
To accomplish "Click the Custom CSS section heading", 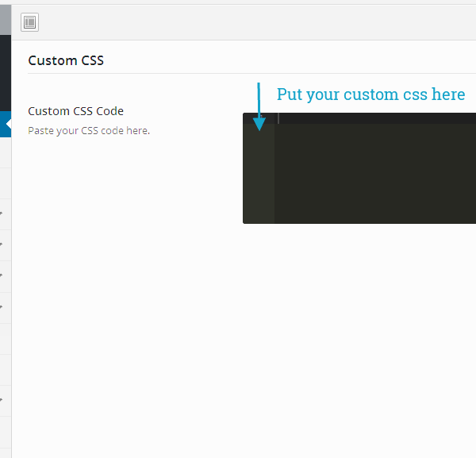I will coord(66,60).
